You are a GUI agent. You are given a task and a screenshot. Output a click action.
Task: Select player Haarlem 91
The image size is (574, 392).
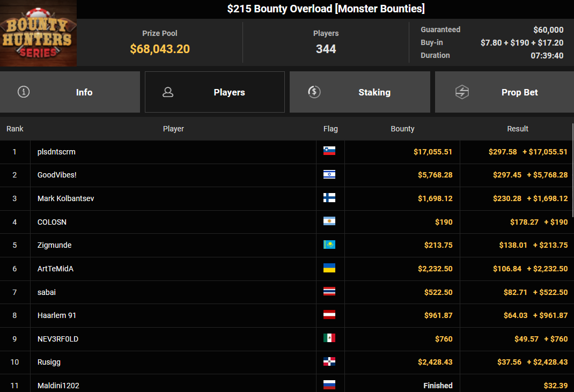point(57,315)
